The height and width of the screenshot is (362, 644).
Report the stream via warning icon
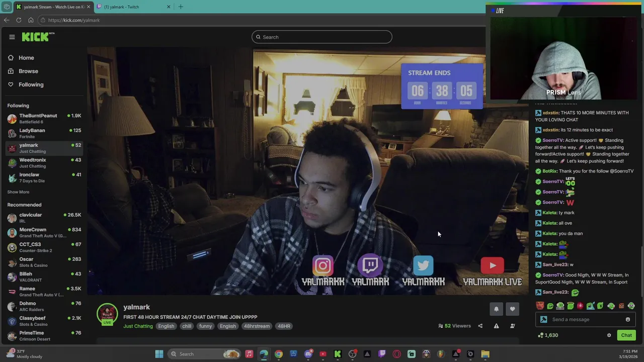(x=496, y=326)
